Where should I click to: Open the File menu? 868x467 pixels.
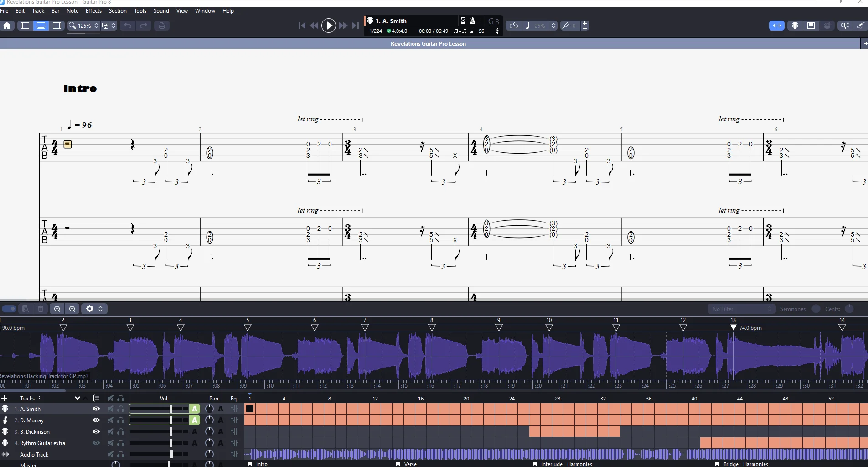point(5,11)
